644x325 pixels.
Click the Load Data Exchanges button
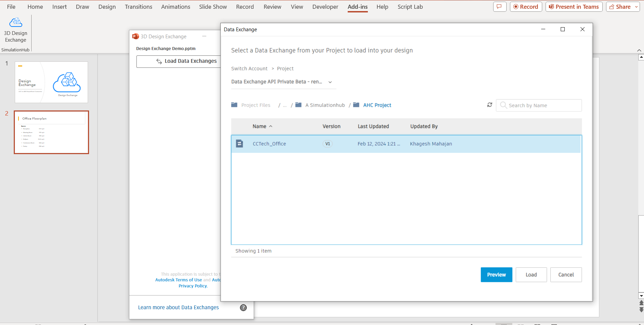tap(179, 61)
